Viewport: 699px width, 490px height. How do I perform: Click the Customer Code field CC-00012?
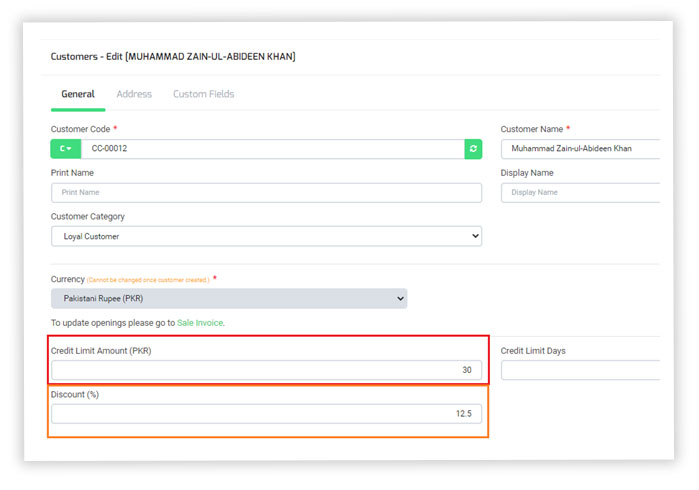270,149
